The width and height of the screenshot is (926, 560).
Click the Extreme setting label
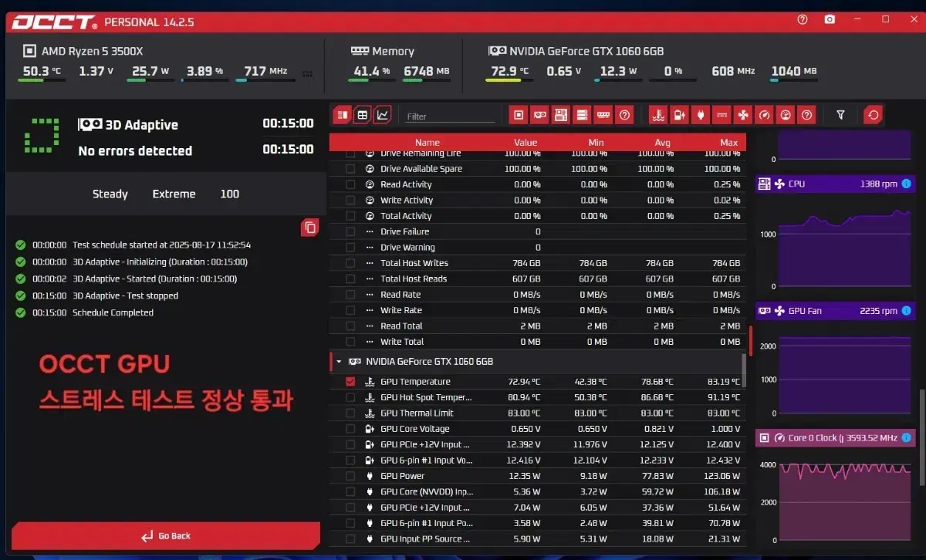174,194
